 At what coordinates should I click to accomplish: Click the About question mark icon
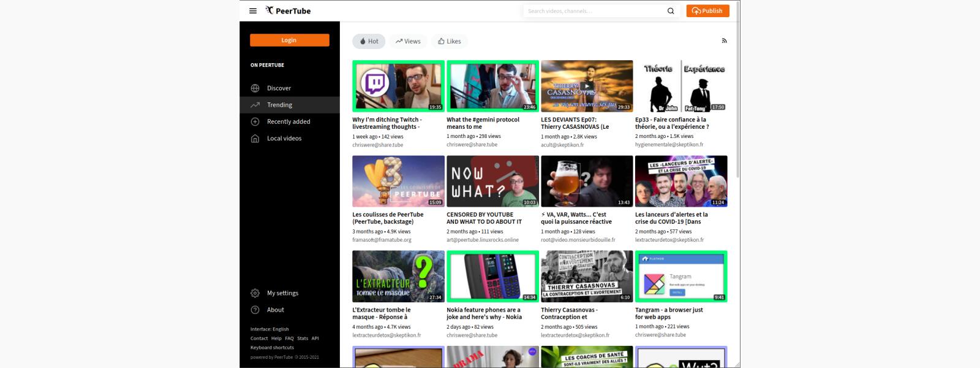click(x=255, y=310)
